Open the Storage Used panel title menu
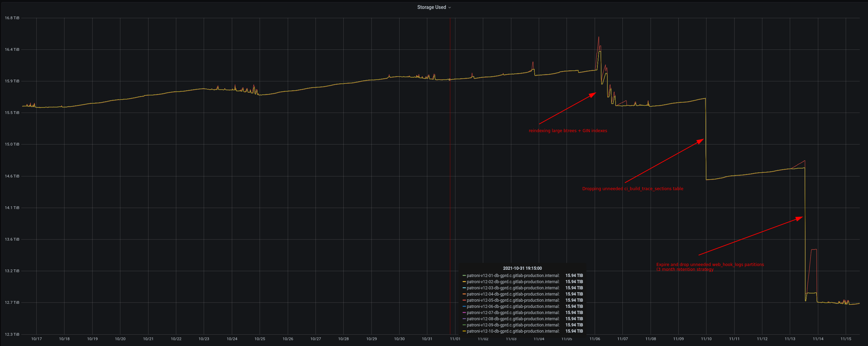The image size is (868, 346). [x=434, y=7]
